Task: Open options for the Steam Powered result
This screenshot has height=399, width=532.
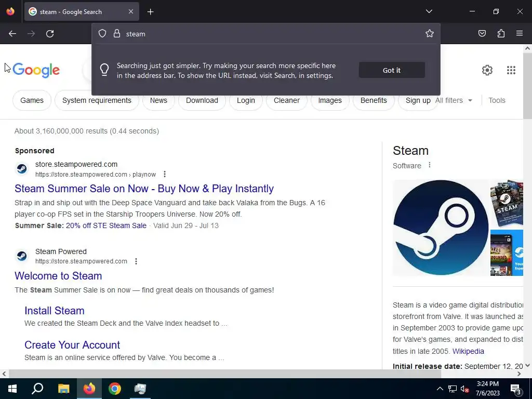Action: (136, 261)
